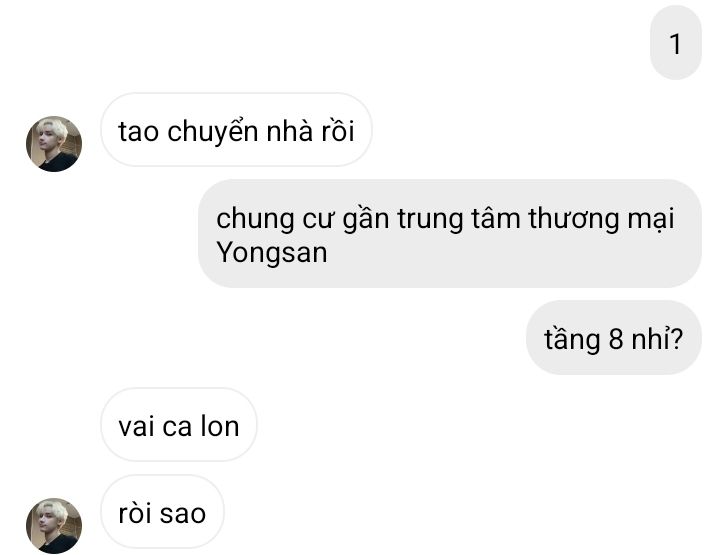Click the word "chuyển" in the received message
Screen dimensions: 720x555
click(213, 132)
